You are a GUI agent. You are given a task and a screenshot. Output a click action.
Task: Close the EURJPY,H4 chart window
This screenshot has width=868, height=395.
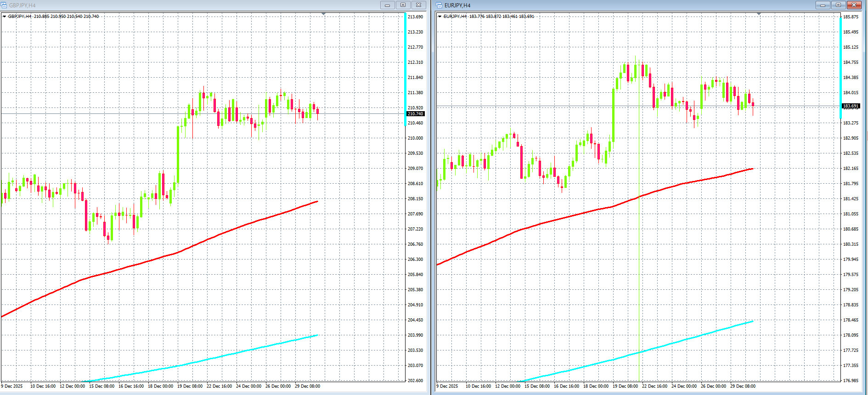pyautogui.click(x=854, y=5)
